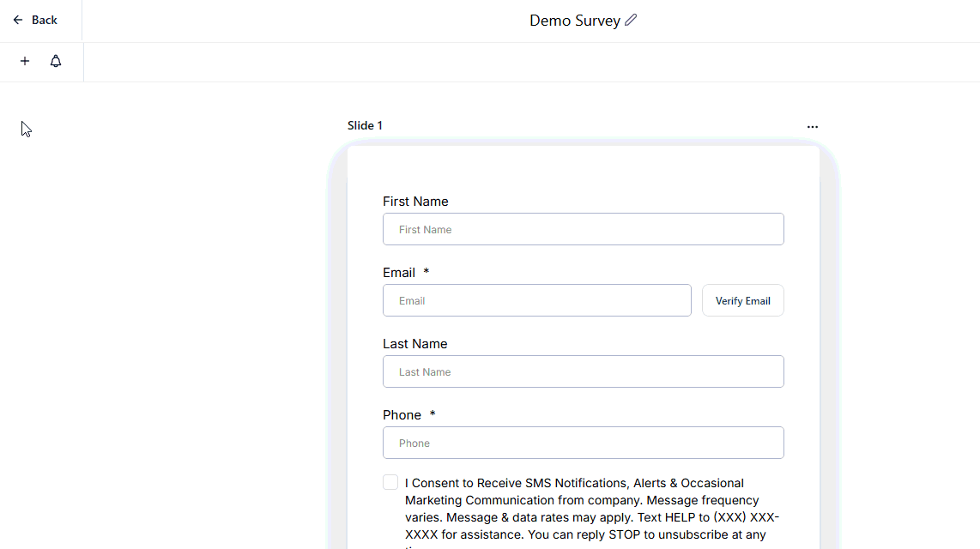This screenshot has width=980, height=549.
Task: Focus the First Name input field
Action: [x=584, y=229]
